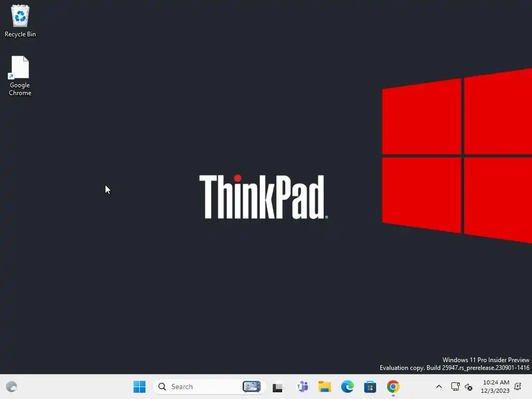The width and height of the screenshot is (532, 399).
Task: Open Microsoft Store from the taskbar
Action: [x=370, y=387]
